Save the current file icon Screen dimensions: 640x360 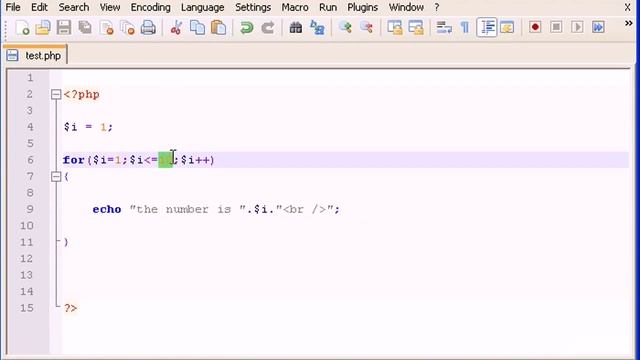coord(64,27)
